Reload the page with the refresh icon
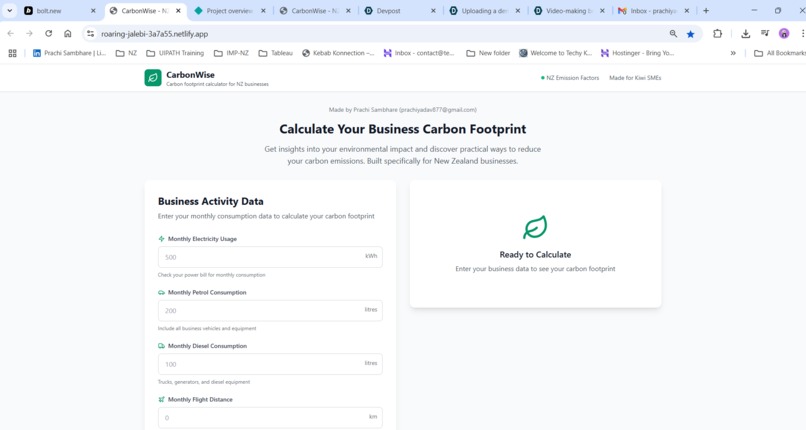806x430 pixels. coord(48,33)
